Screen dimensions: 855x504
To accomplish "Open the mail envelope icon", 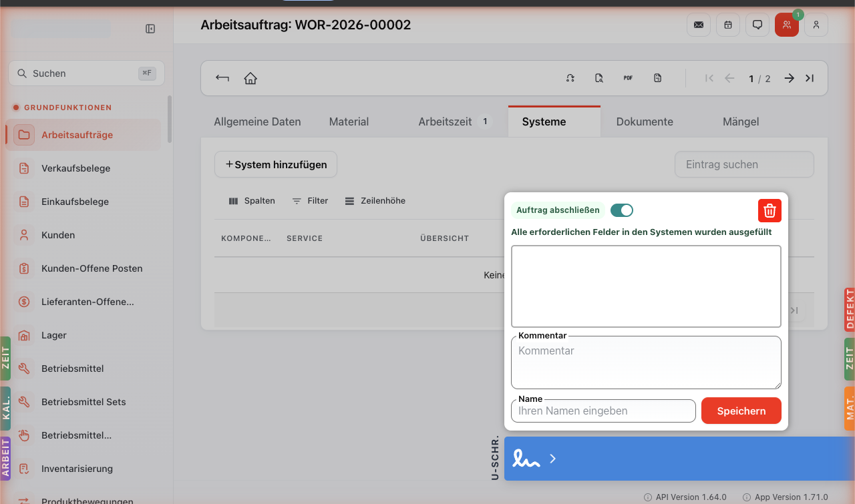I will pyautogui.click(x=699, y=25).
